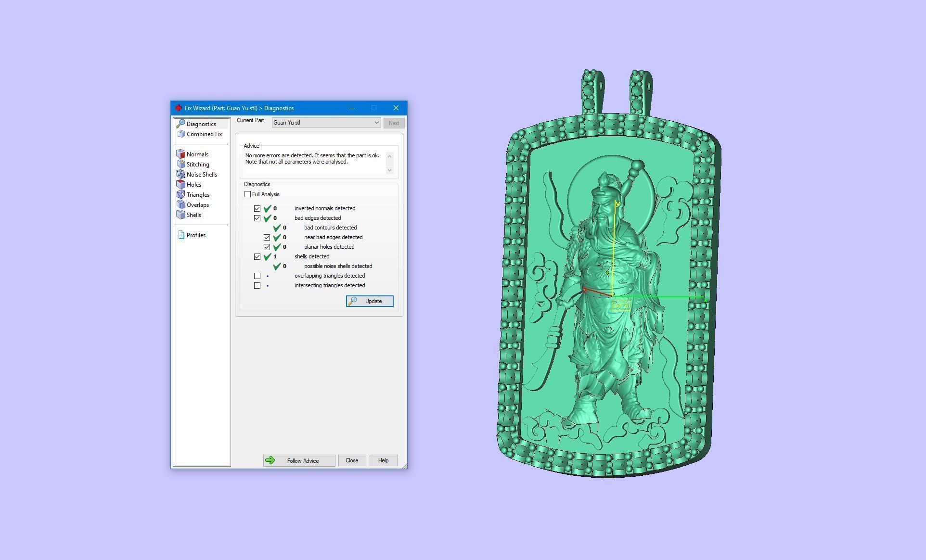Click the green check beside inverted normals
The width and height of the screenshot is (926, 560).
[x=268, y=209]
